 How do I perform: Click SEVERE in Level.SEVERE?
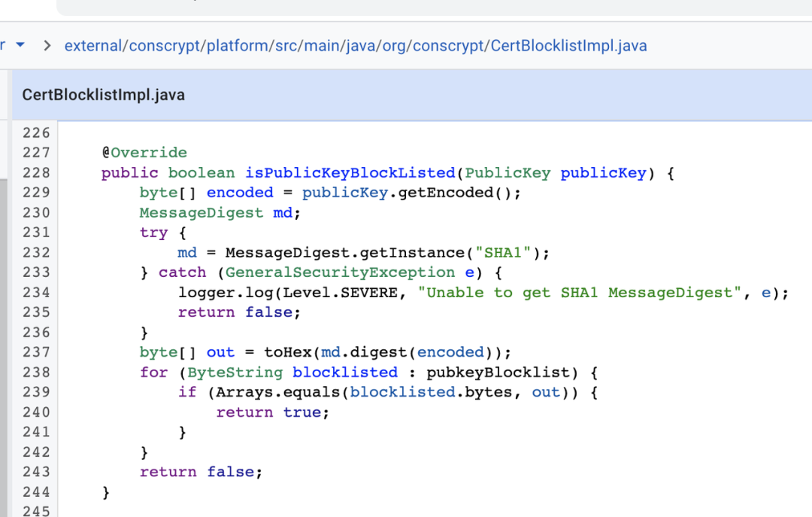[x=369, y=293]
